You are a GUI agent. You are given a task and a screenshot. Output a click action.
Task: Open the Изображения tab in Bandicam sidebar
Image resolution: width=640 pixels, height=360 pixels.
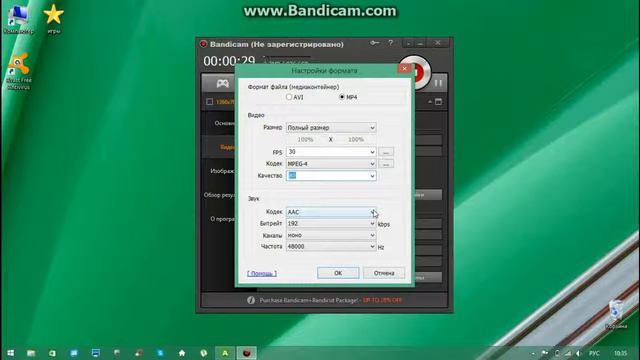coord(222,171)
